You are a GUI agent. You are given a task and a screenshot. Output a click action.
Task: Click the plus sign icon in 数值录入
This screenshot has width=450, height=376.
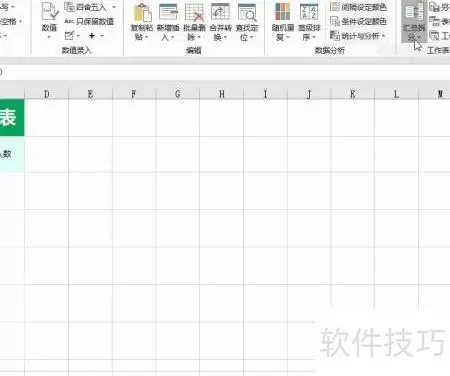click(x=92, y=35)
